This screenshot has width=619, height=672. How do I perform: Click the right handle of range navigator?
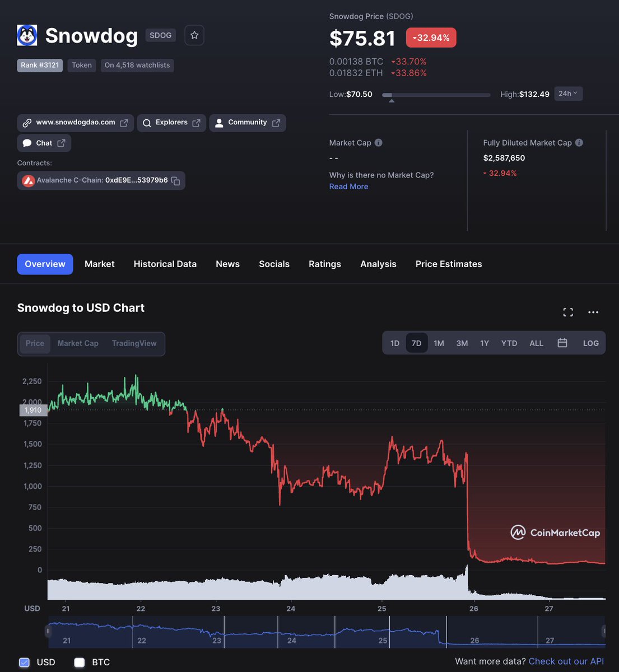(604, 631)
